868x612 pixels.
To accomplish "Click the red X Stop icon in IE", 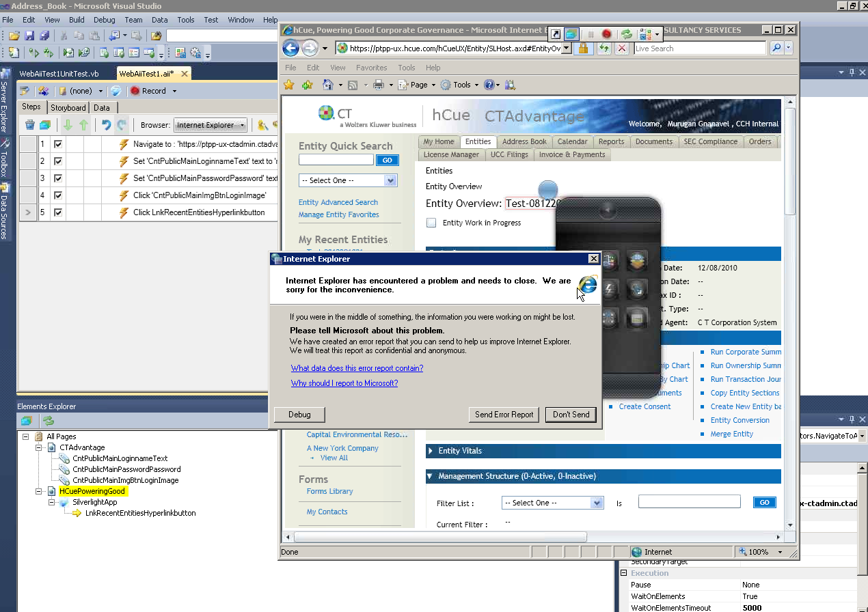I will (621, 48).
